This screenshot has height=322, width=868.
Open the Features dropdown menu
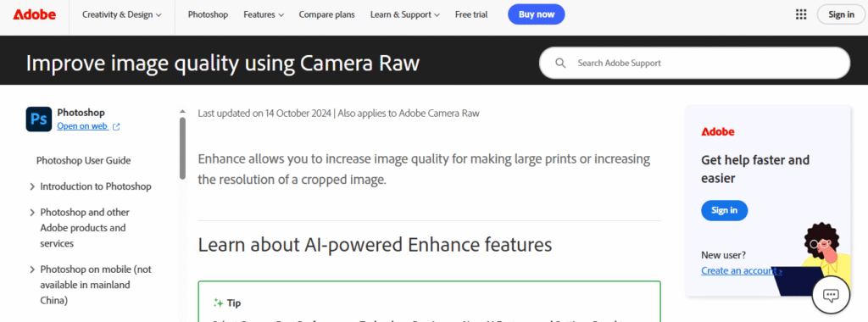pos(264,15)
